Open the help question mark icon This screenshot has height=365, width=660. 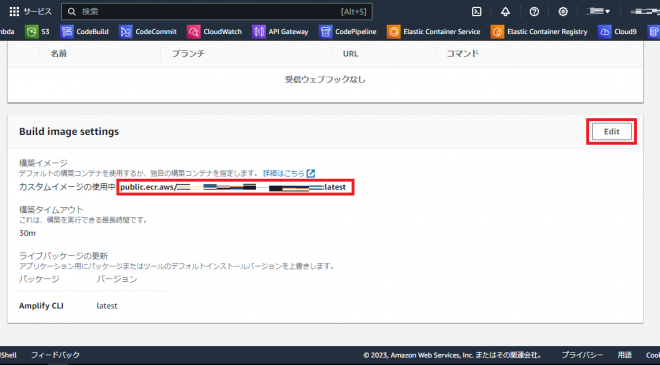[x=534, y=12]
